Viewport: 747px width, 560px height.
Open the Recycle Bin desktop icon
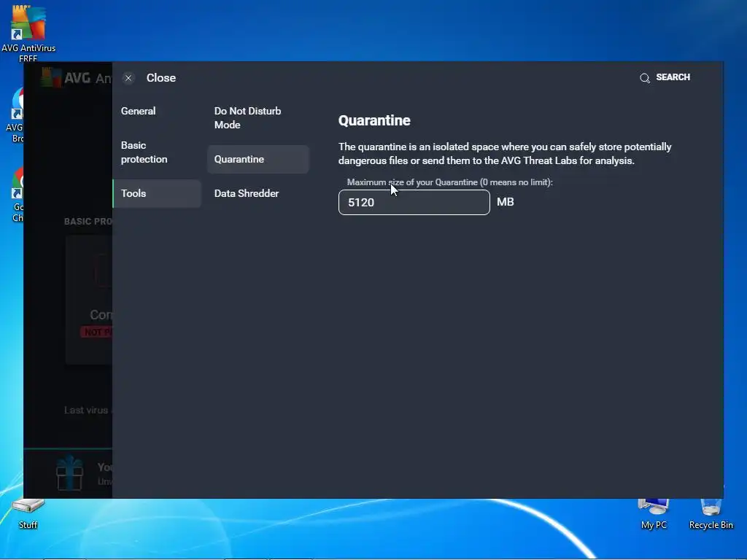pyautogui.click(x=711, y=514)
